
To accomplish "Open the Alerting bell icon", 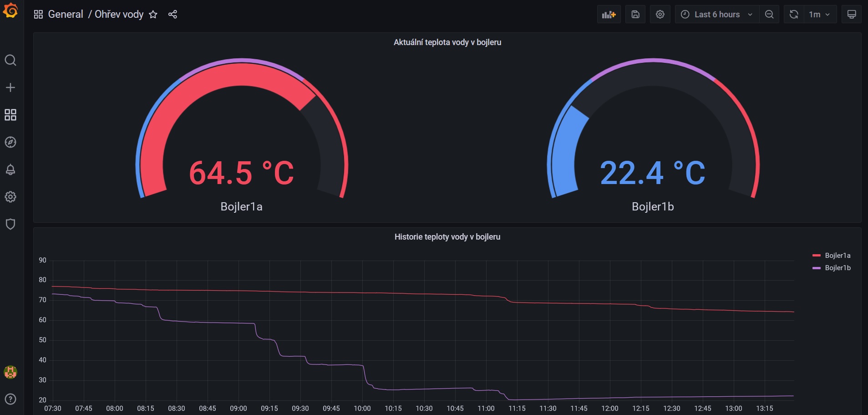I will pos(10,169).
